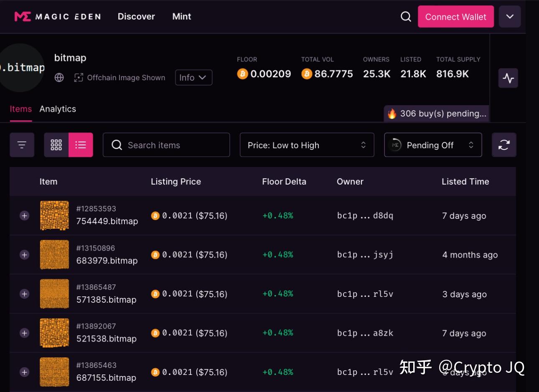This screenshot has width=539, height=392.
Task: Add 521538.bitmap with plus icon
Action: click(25, 333)
